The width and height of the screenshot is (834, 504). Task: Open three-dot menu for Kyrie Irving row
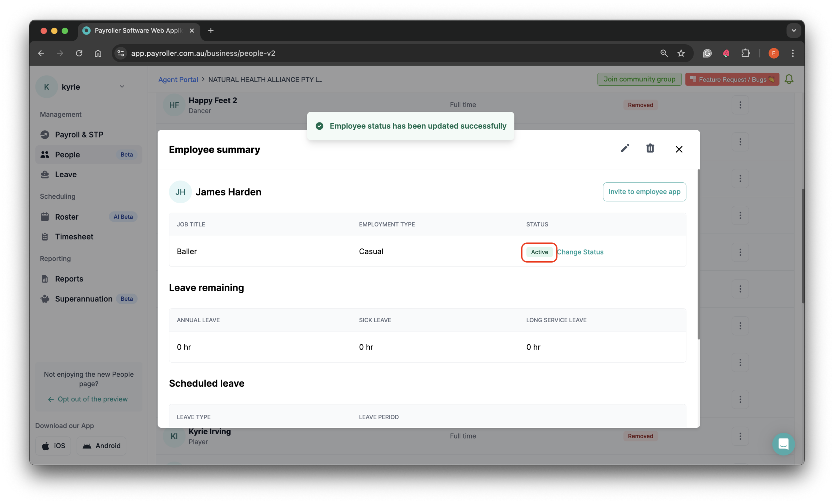(740, 436)
